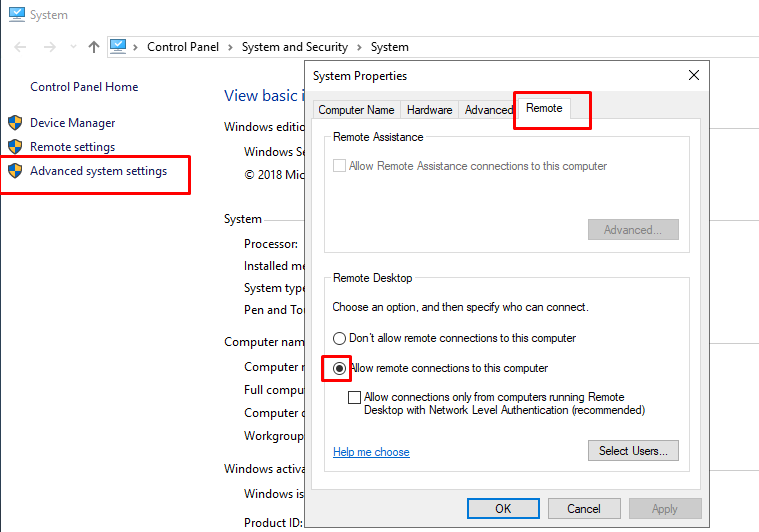The image size is (759, 532).
Task: Close the System Properties dialog
Action: point(694,75)
